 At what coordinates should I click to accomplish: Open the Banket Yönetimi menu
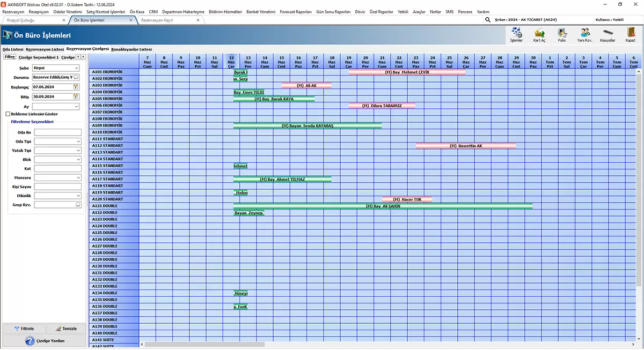tap(260, 11)
